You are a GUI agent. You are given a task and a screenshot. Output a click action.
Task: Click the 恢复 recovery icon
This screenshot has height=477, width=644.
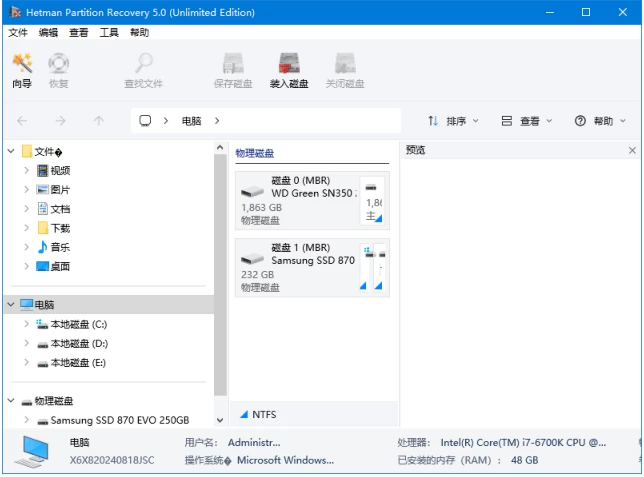click(58, 70)
